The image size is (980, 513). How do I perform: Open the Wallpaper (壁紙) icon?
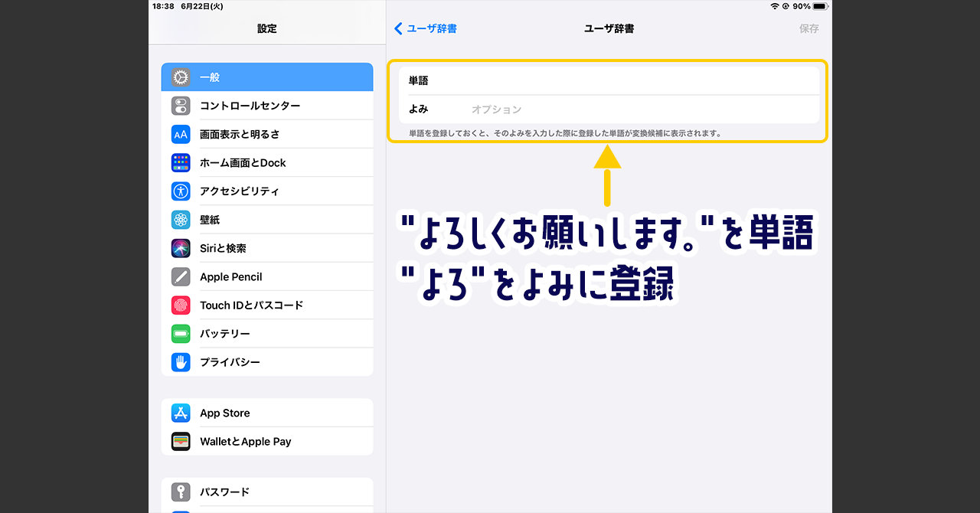[x=181, y=220]
